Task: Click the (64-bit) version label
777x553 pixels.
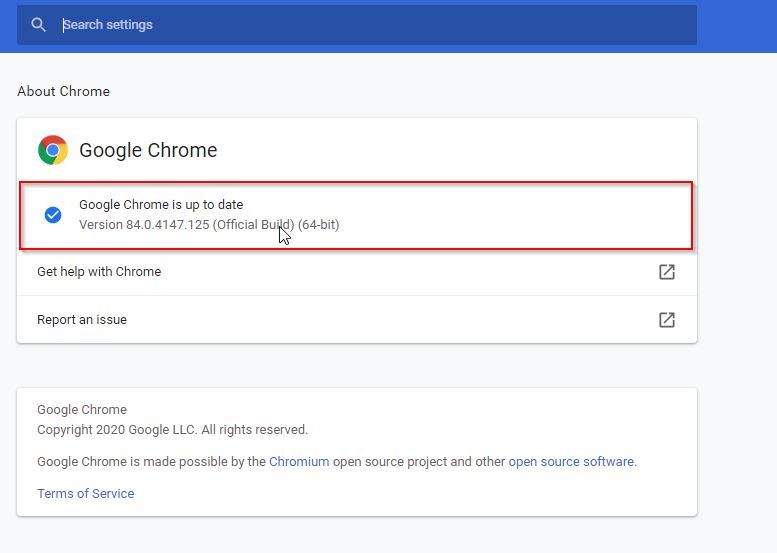Action: click(x=319, y=224)
